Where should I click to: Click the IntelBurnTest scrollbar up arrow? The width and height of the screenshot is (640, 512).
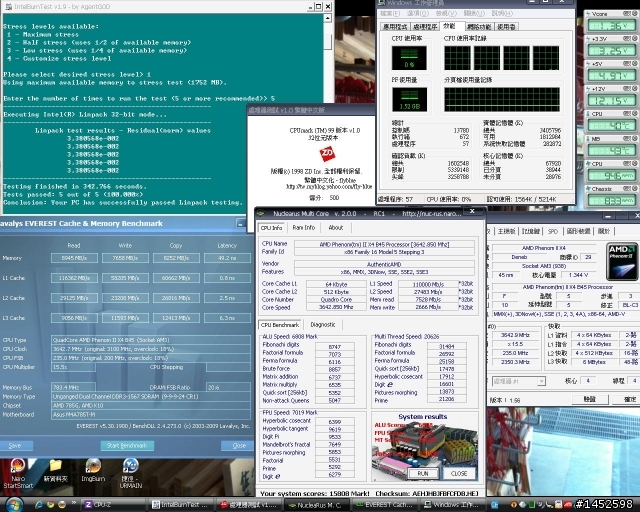tap(327, 18)
